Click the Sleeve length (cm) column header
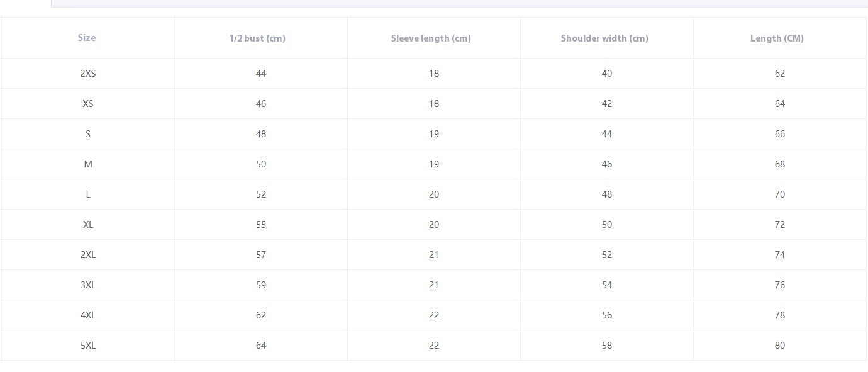The width and height of the screenshot is (868, 372). (431, 38)
